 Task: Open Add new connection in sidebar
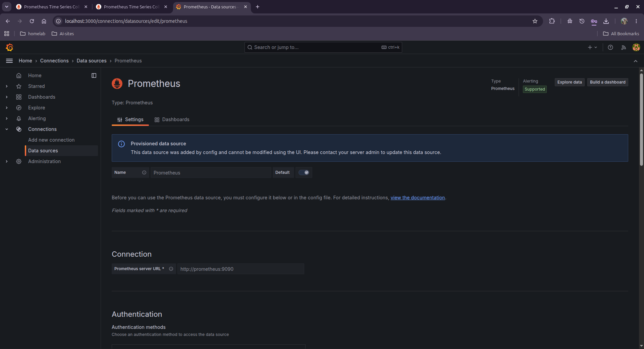point(51,140)
